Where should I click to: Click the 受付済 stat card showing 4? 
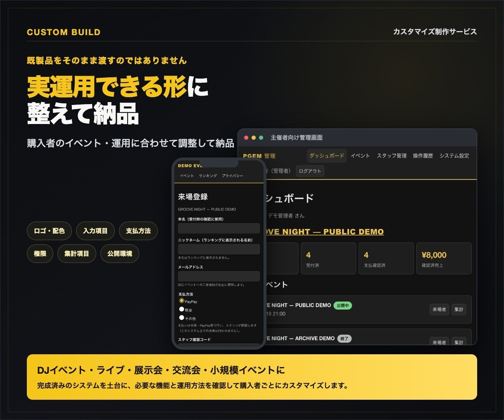(x=328, y=258)
